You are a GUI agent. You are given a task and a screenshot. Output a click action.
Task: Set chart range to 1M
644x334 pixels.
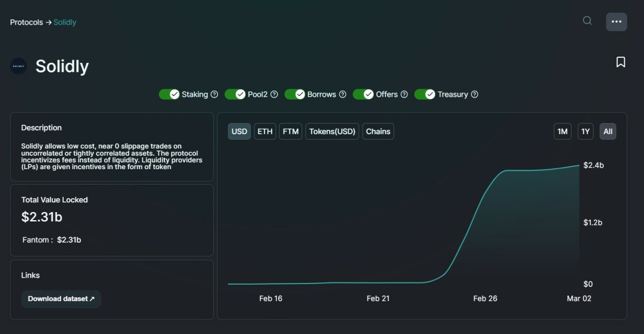click(x=562, y=132)
